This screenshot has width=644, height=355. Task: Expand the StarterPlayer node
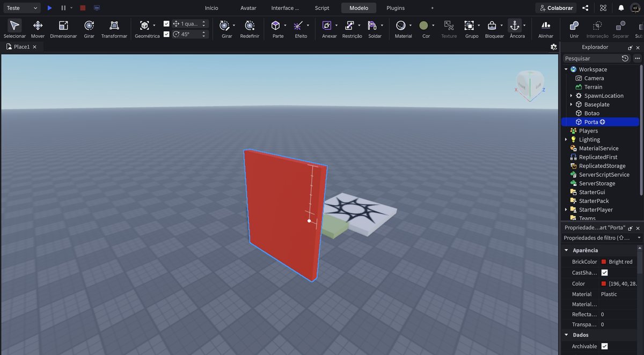coord(566,209)
